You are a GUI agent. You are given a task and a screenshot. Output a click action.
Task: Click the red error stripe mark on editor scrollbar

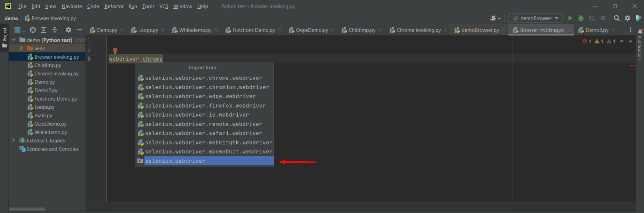point(632,65)
